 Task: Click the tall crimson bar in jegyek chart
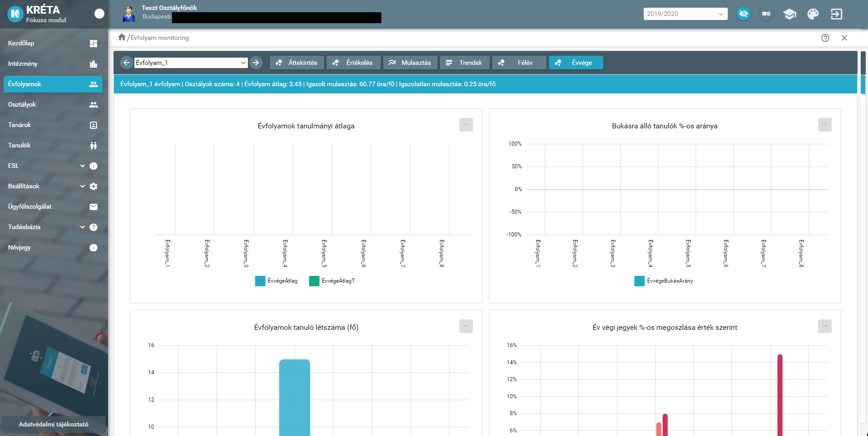pyautogui.click(x=780, y=395)
